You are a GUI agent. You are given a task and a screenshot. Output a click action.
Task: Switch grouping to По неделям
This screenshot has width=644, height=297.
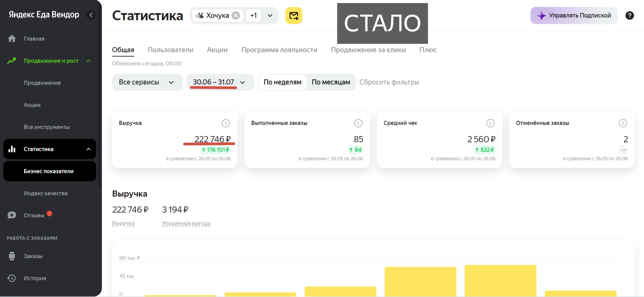click(283, 82)
